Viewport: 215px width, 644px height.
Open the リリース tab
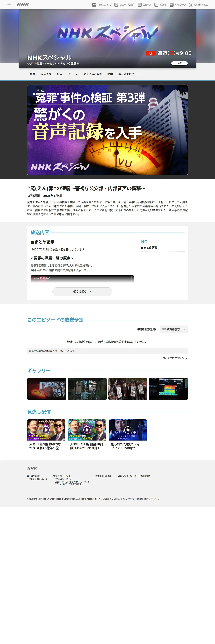73,74
